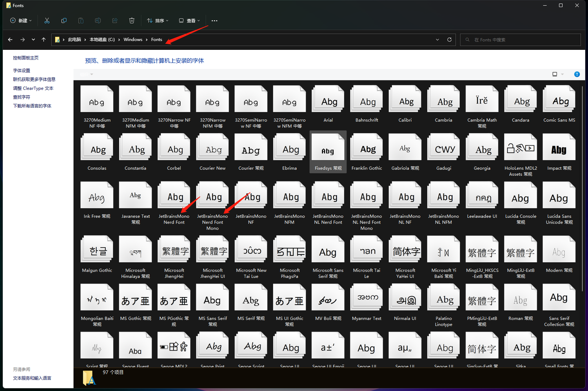This screenshot has height=391, width=588.
Task: Click 文本服务和输入语言 at bottom left
Action: pyautogui.click(x=32, y=378)
